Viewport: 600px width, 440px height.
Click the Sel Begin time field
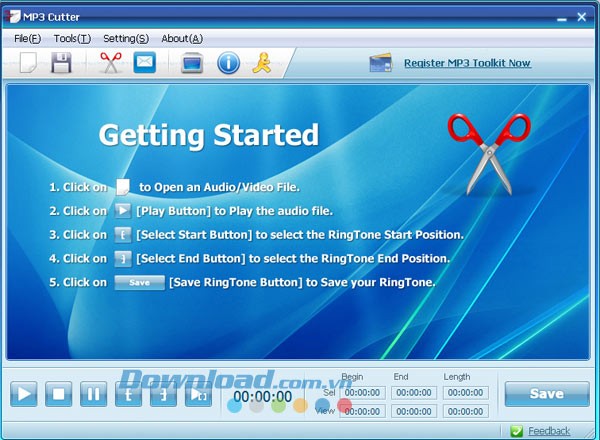[x=362, y=393]
